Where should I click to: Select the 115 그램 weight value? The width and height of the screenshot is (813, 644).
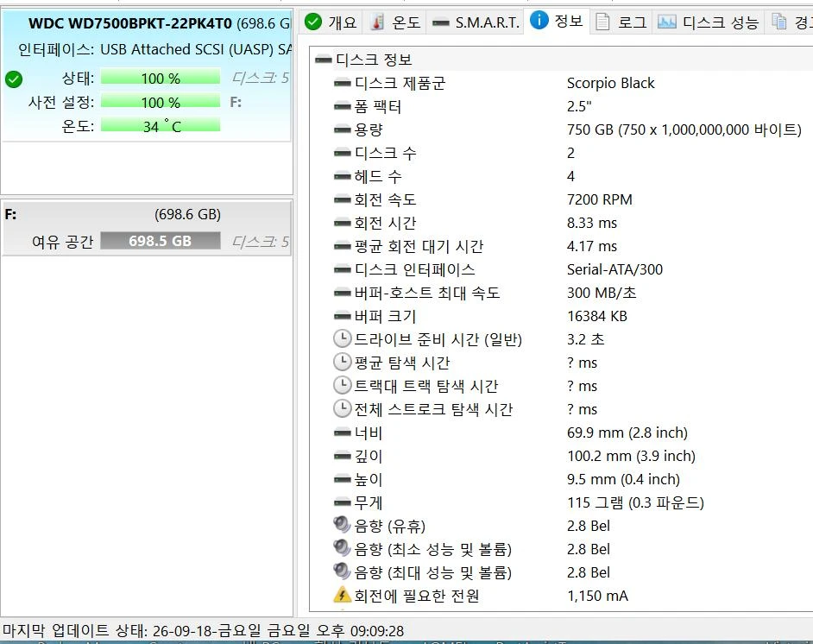click(x=635, y=502)
